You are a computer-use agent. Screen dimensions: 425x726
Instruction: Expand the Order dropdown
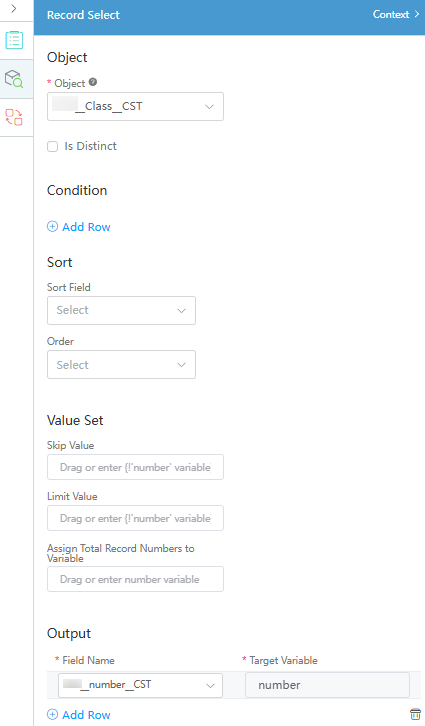click(x=121, y=364)
